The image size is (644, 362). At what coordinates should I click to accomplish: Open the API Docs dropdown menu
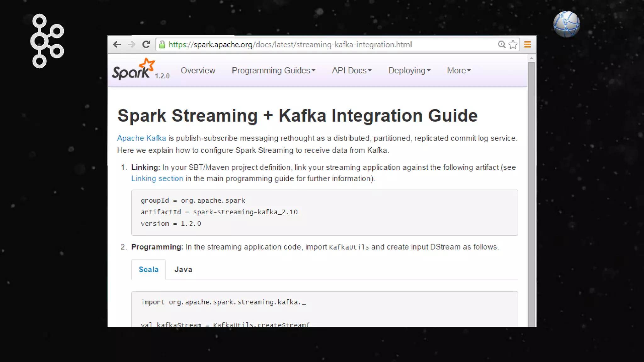pyautogui.click(x=352, y=70)
